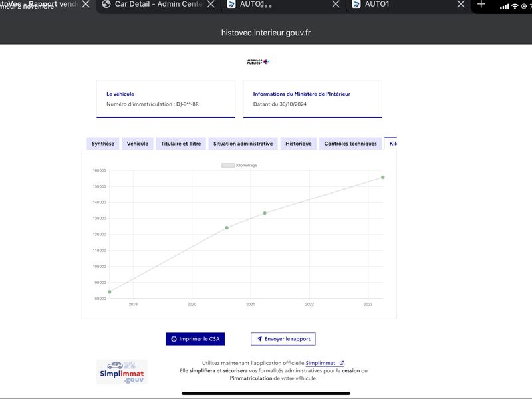Click the cellular signal bars icon
Screen dimensions: 532x399
click(x=505, y=7)
